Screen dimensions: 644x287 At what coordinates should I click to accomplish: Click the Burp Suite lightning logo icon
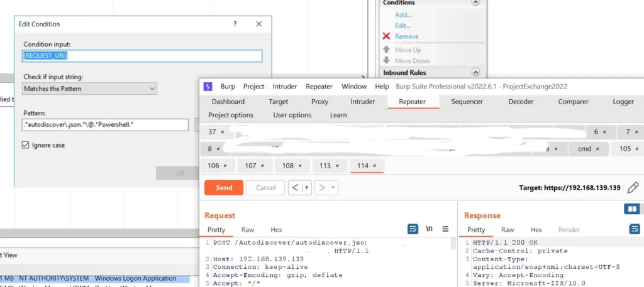point(208,87)
